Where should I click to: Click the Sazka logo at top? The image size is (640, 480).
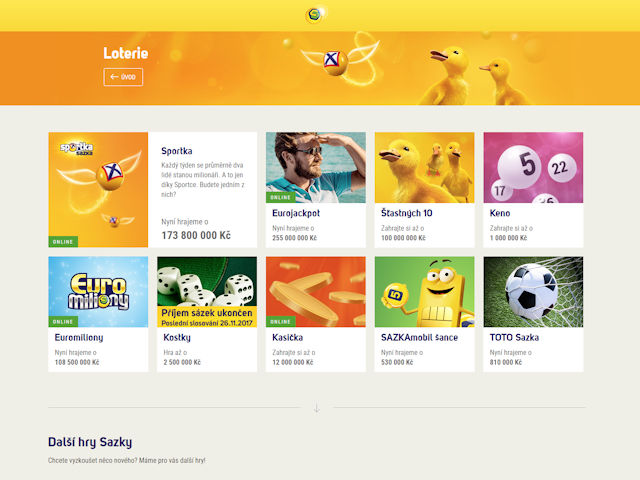coord(315,15)
